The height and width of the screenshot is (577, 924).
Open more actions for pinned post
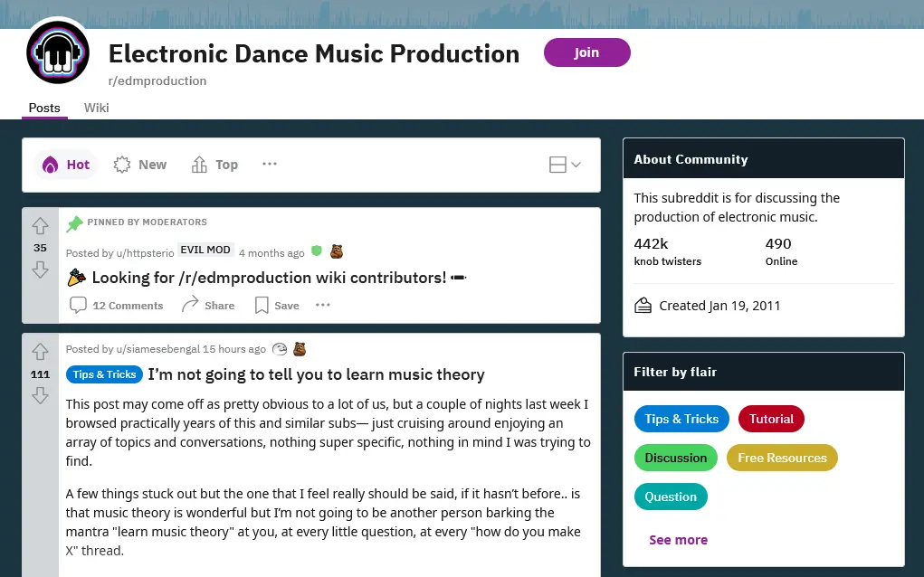click(x=323, y=305)
